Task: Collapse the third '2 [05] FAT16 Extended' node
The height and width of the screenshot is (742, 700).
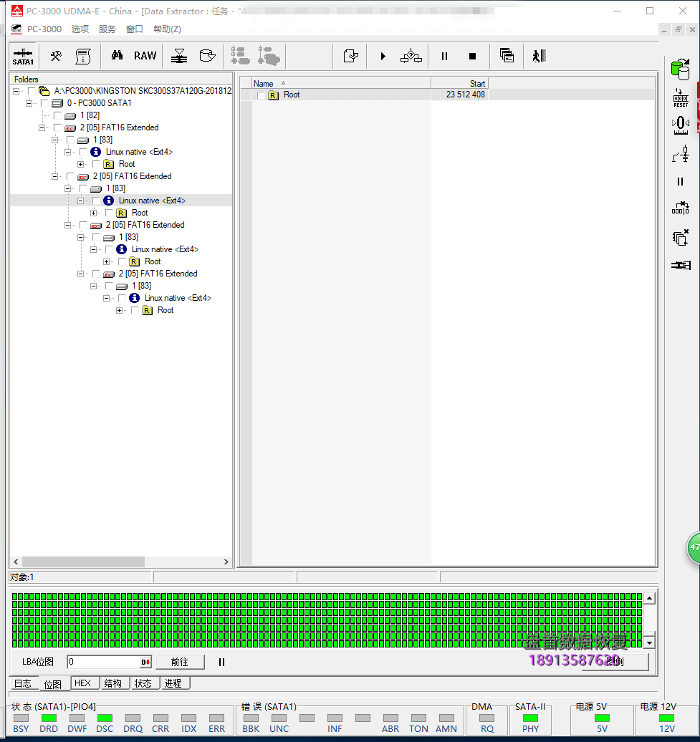Action: tap(68, 225)
